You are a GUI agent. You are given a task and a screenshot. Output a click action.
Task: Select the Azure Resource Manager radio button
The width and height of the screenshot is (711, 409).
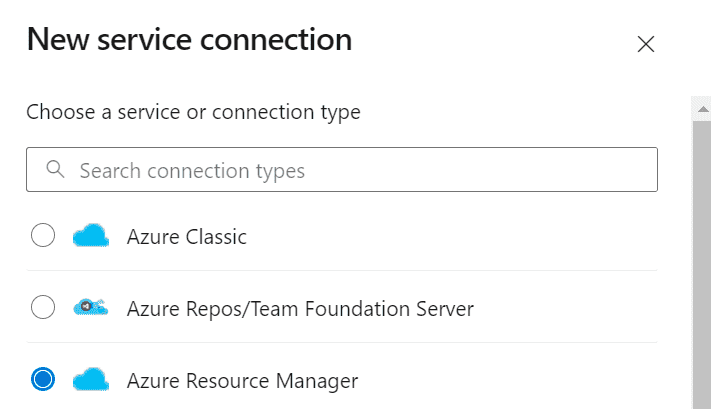click(43, 379)
